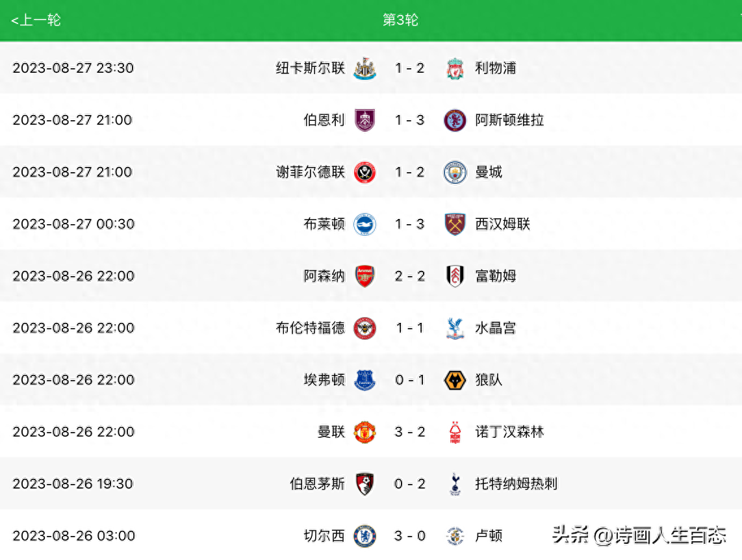Click the Wolves wolf-head badge
742x560 pixels.
coord(455,380)
